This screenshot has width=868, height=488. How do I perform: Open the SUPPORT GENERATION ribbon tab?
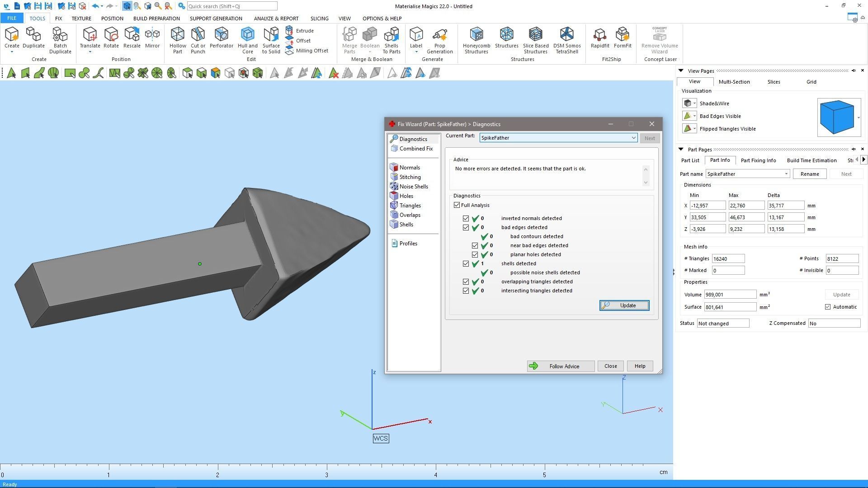point(216,19)
